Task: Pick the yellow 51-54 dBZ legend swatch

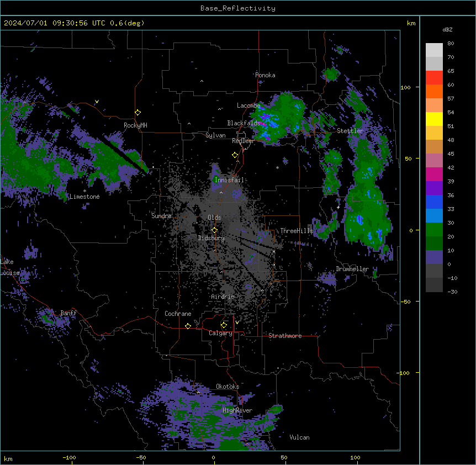Action: click(x=434, y=119)
